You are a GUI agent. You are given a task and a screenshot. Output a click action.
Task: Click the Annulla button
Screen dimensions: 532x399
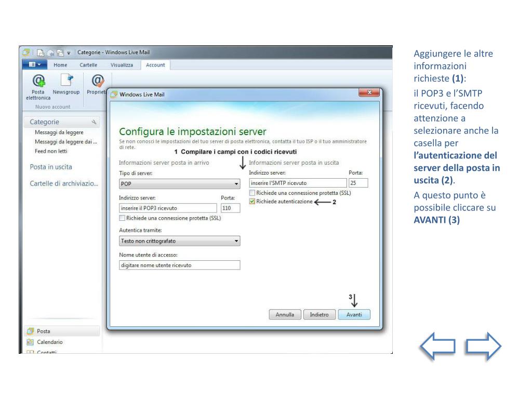tap(285, 314)
